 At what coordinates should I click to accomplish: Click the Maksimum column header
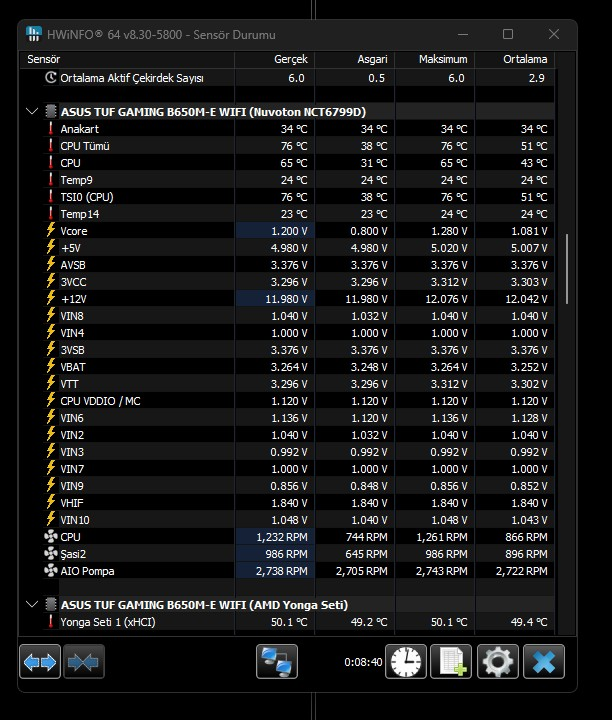[434, 59]
